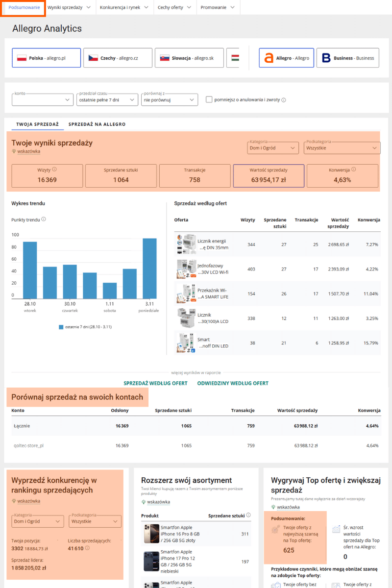392x588 pixels.
Task: Select Słowacja allegro.sk marketplace
Action: [189, 58]
